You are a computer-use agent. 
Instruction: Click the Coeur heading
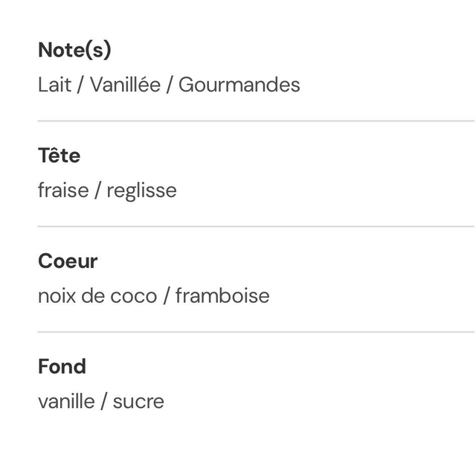(68, 262)
